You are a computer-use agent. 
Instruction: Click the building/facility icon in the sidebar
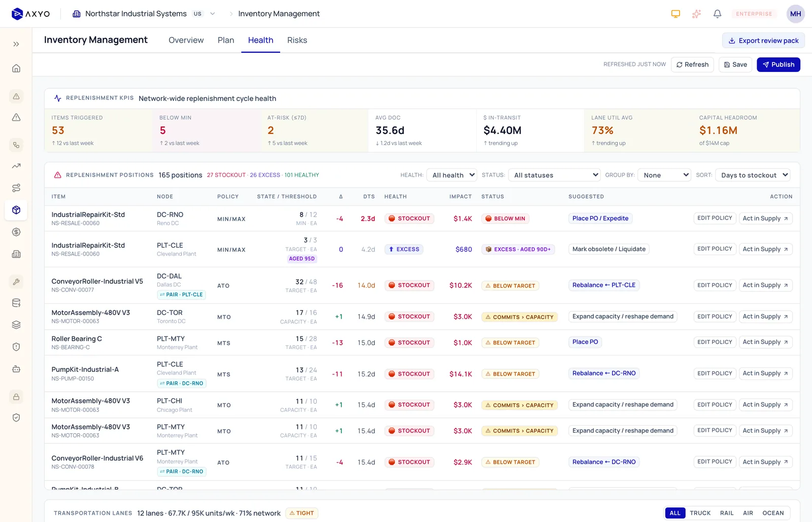(x=16, y=254)
